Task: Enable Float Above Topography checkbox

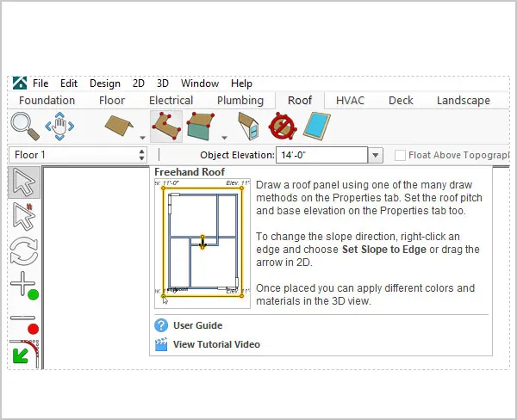Action: [400, 155]
